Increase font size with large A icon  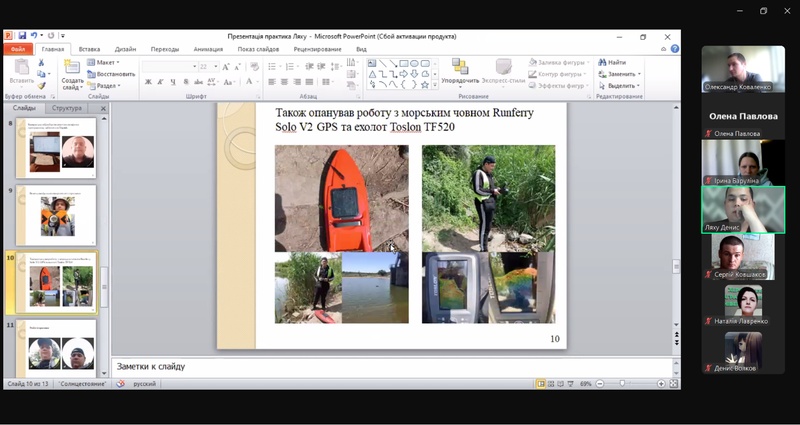tap(226, 67)
